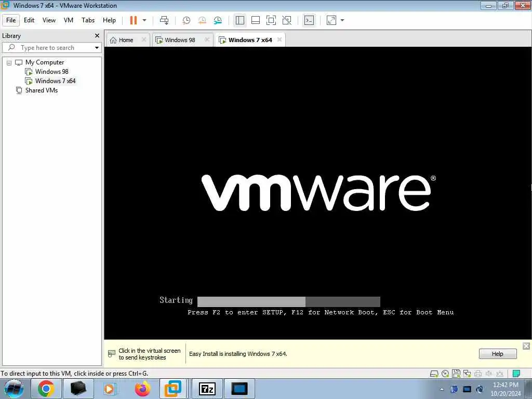Select My Computer in the library tree

point(45,62)
